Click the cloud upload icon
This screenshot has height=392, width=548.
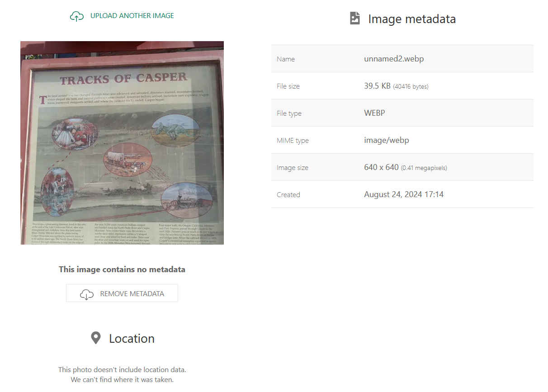[x=77, y=16]
